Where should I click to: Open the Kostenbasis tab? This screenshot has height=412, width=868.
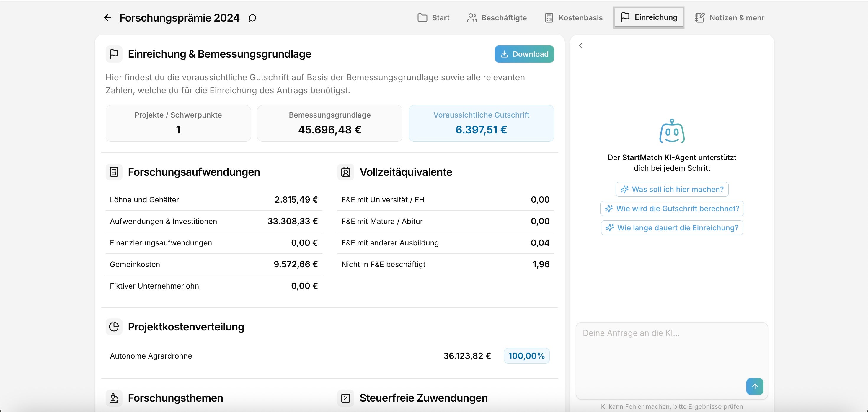tap(573, 17)
